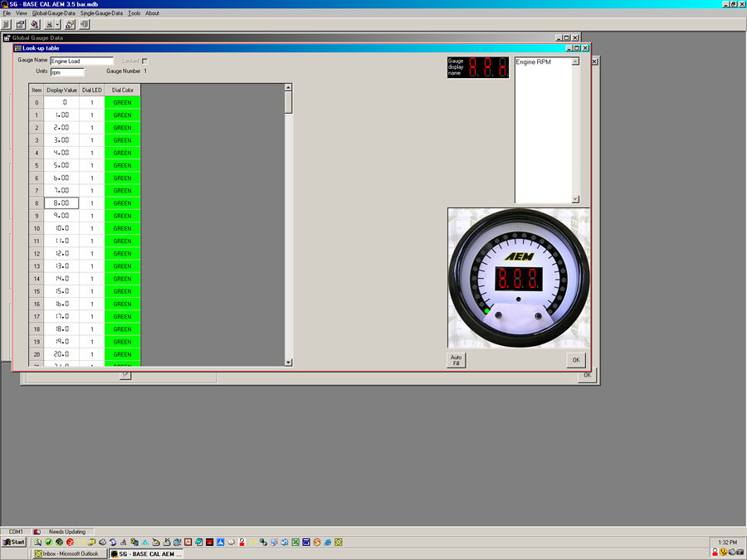Click the last toolbar icon with the arrow and page

[85, 24]
